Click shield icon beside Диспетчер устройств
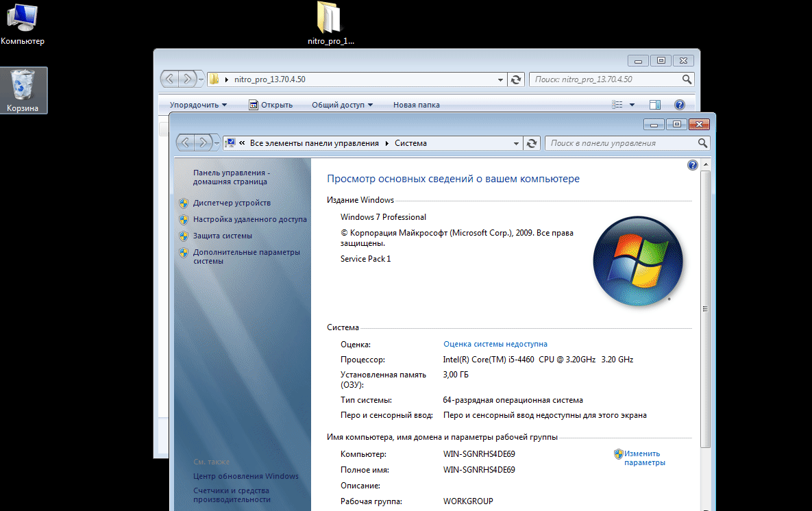Screen dimensions: 812x511 click(184, 203)
